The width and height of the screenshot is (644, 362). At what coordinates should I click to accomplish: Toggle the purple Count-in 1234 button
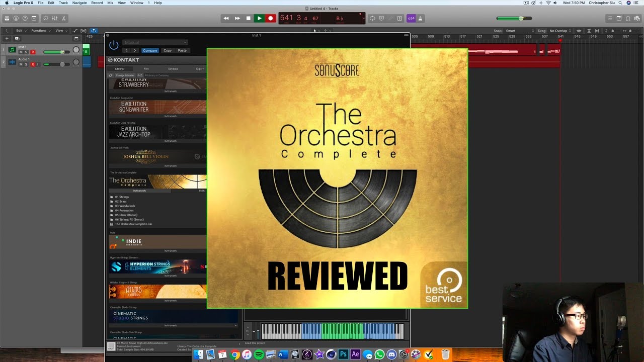(411, 18)
